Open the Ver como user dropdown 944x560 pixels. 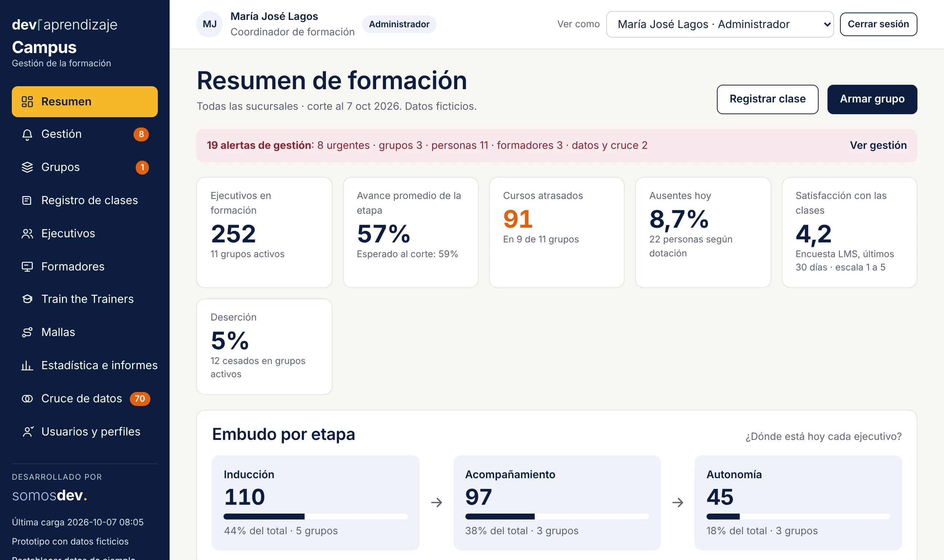point(720,24)
